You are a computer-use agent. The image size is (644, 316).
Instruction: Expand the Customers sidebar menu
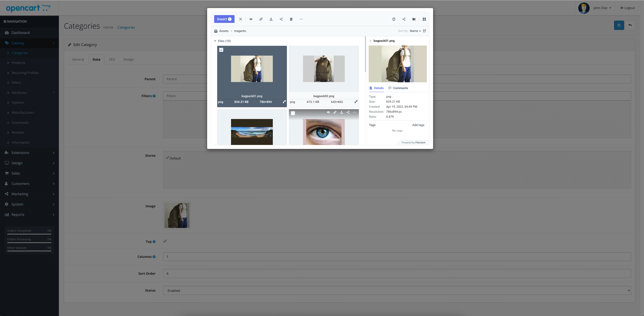[x=29, y=184]
